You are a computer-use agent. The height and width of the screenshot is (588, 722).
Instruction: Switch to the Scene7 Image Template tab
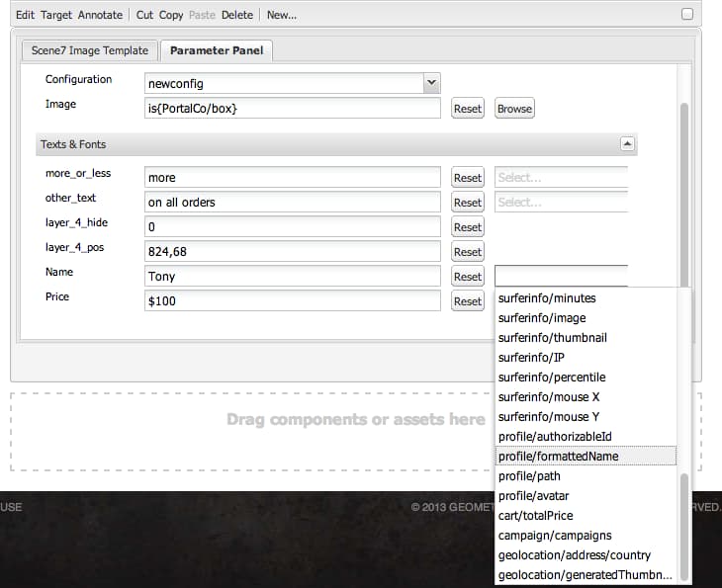click(x=90, y=50)
